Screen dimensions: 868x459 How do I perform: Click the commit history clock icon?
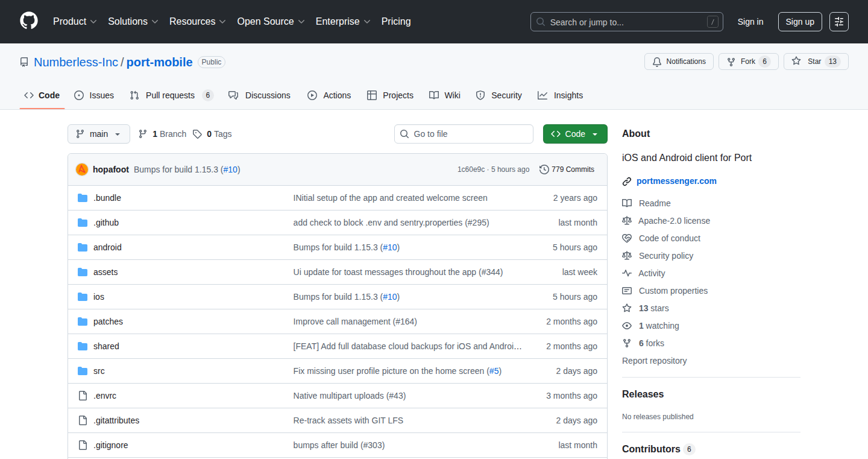[544, 169]
